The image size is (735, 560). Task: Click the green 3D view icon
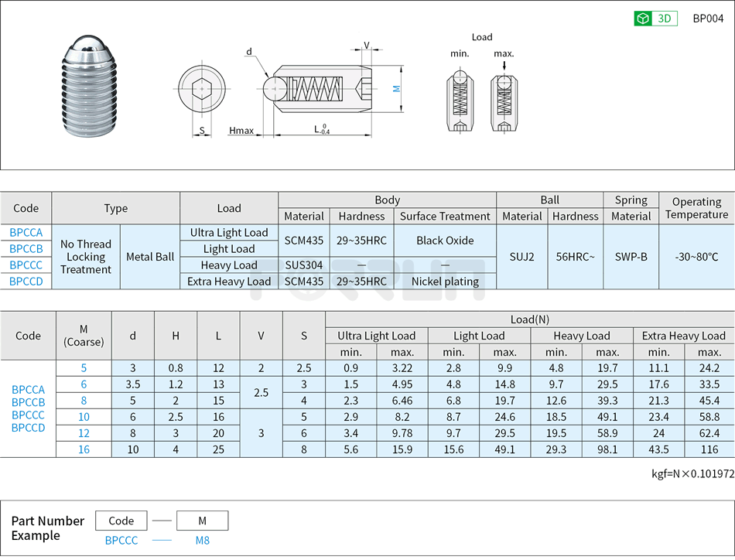point(655,19)
